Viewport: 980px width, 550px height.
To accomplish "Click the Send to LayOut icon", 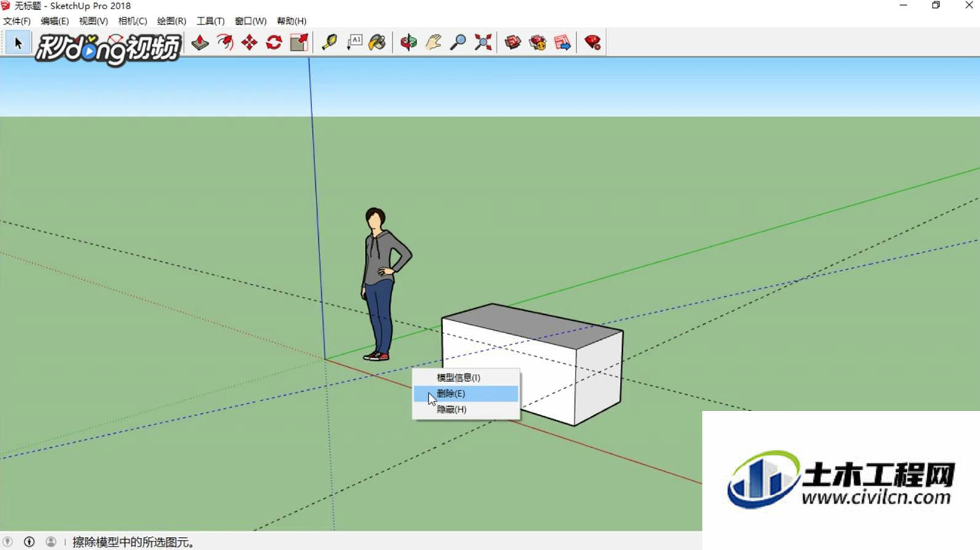I will (562, 42).
